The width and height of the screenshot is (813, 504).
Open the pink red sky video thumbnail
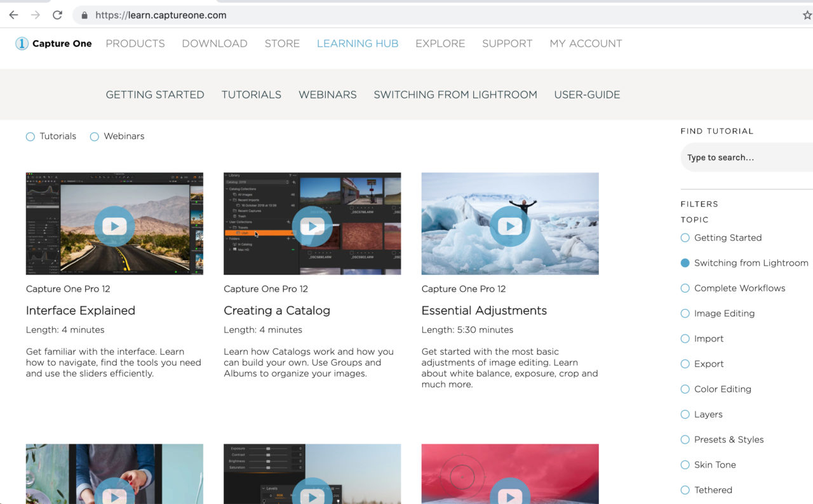point(510,474)
